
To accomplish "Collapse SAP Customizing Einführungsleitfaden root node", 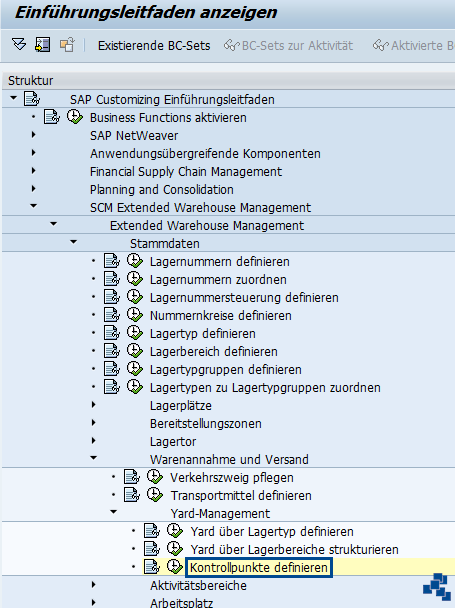I will (14, 98).
